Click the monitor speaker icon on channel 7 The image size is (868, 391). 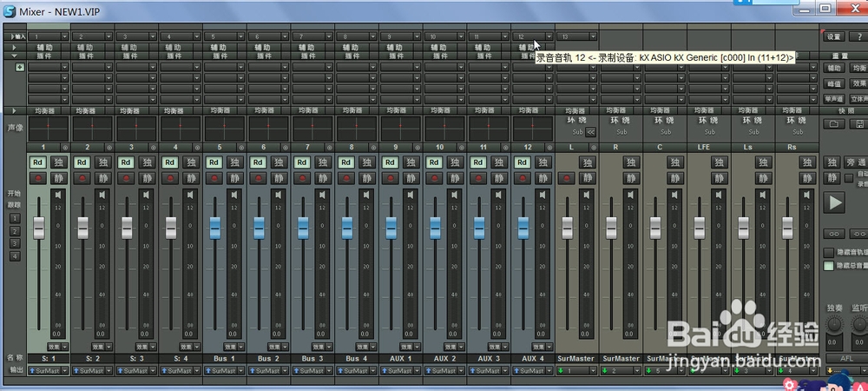tap(322, 195)
